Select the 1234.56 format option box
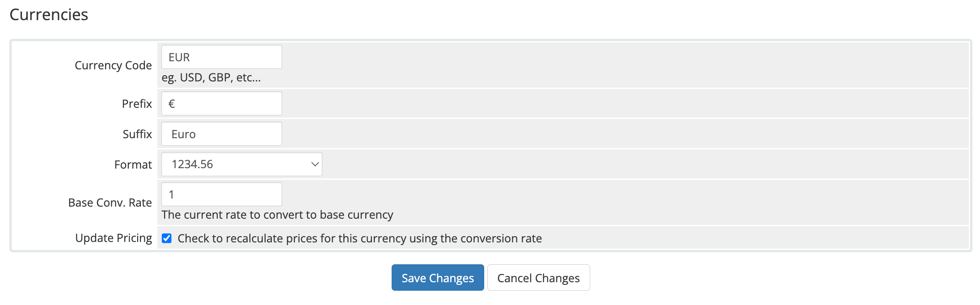This screenshot has width=980, height=305. (241, 164)
